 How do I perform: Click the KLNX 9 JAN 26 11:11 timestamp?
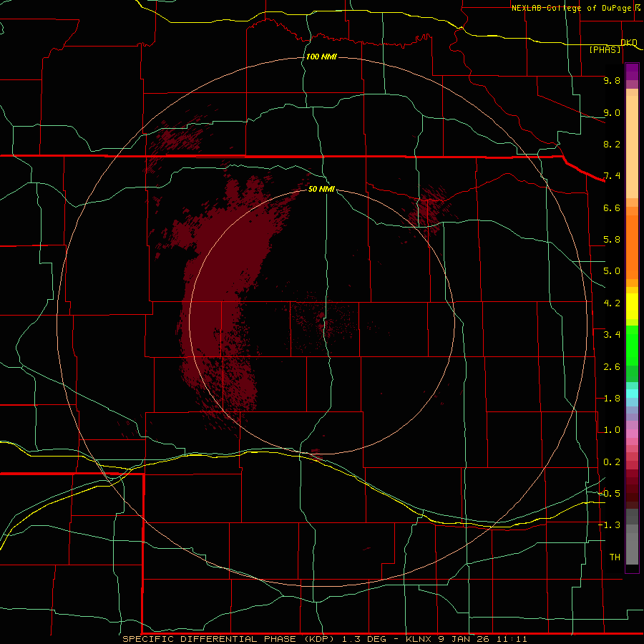[466, 639]
